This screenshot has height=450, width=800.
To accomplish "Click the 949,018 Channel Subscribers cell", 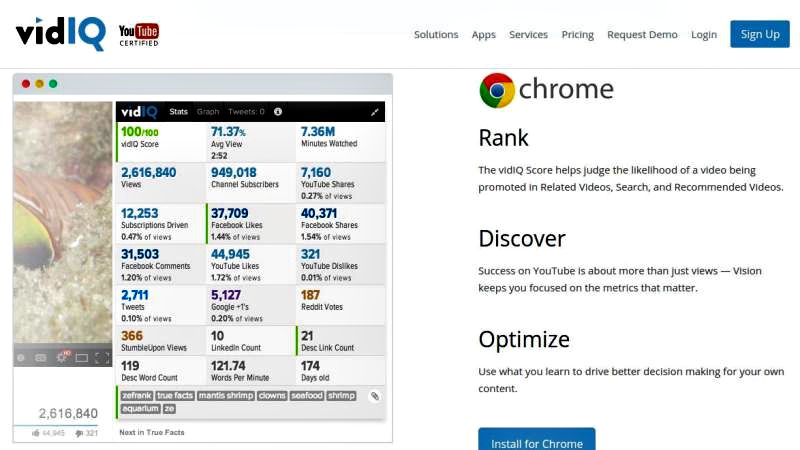I will click(251, 183).
